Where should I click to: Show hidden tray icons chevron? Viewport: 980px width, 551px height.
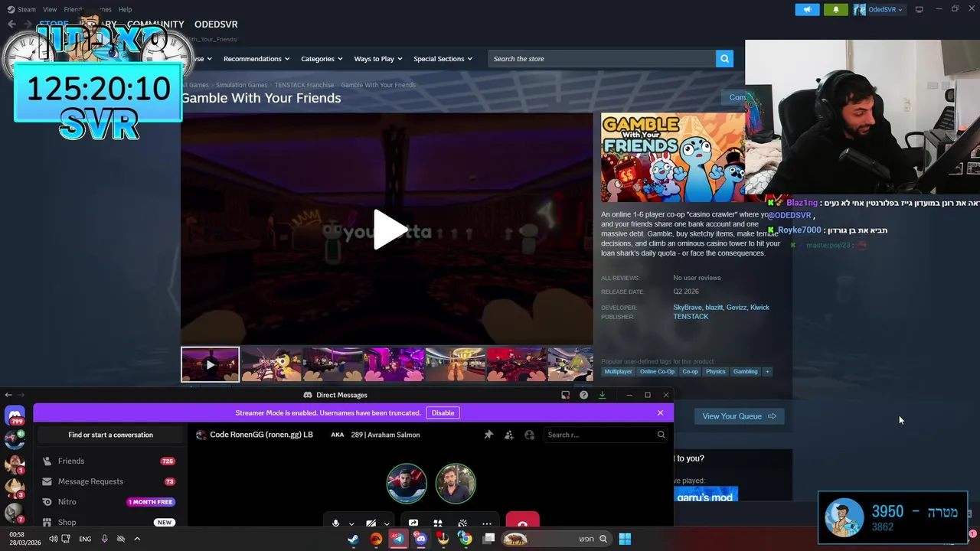[x=137, y=539]
